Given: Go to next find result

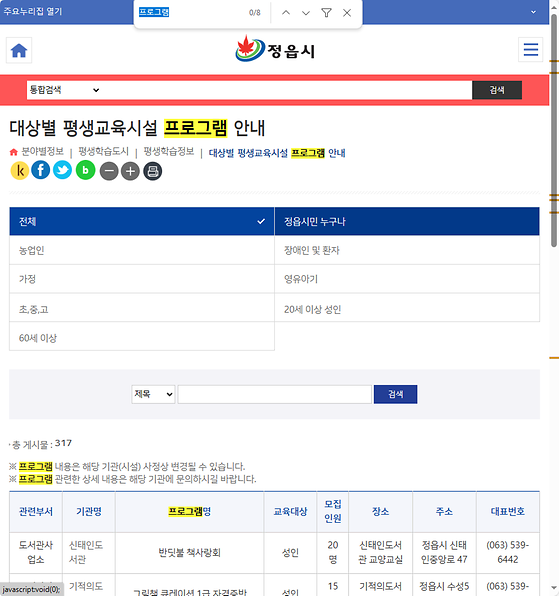Looking at the screenshot, I should coord(306,13).
